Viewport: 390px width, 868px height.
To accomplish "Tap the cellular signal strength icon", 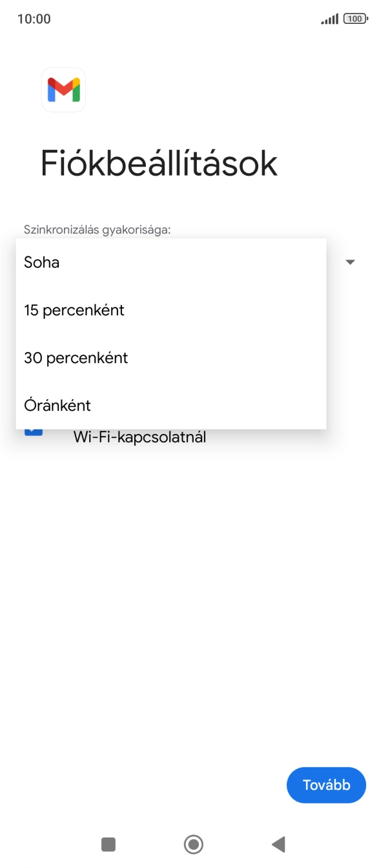I will pyautogui.click(x=329, y=19).
